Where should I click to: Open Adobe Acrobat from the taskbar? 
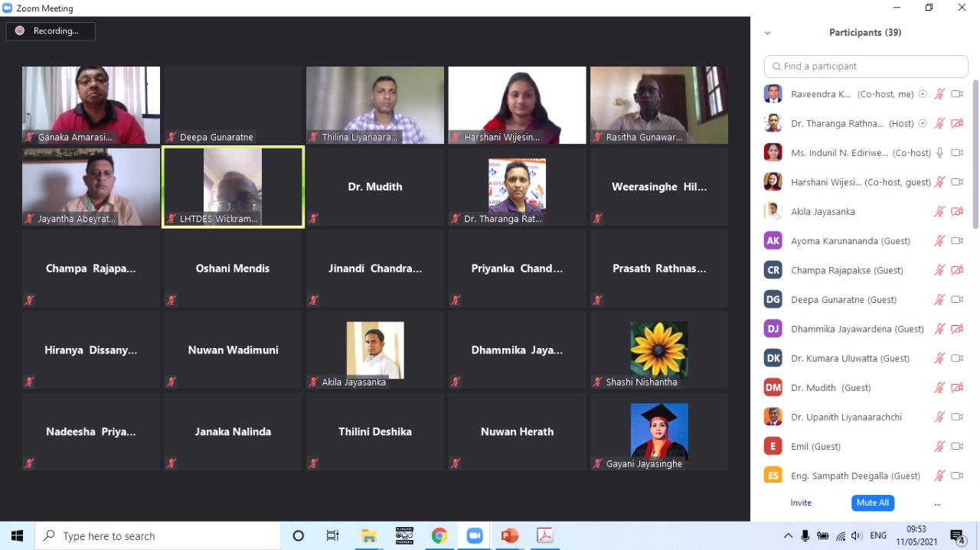click(x=545, y=535)
